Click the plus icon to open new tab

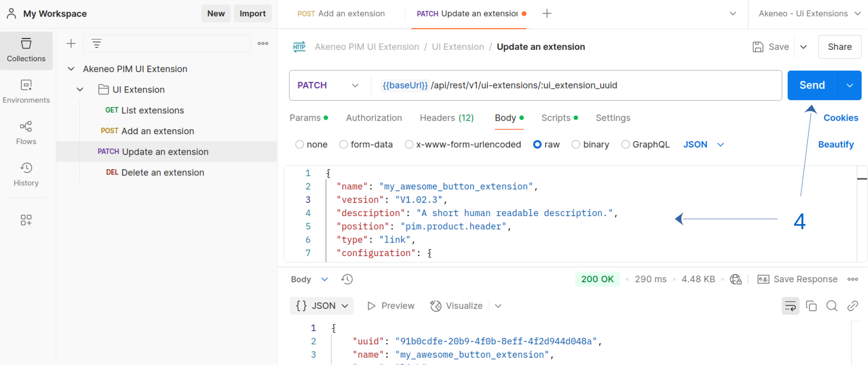coord(547,14)
